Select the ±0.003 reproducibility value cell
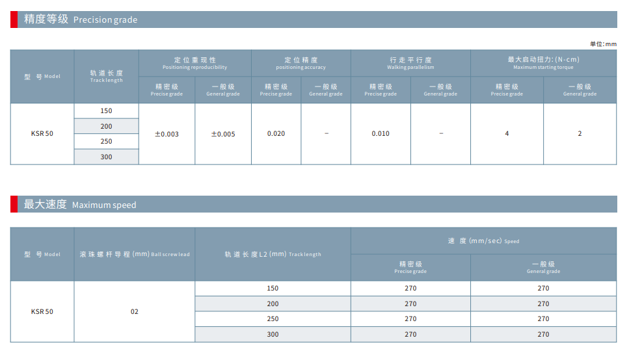Viewport: 629px width, 364px height. point(167,134)
